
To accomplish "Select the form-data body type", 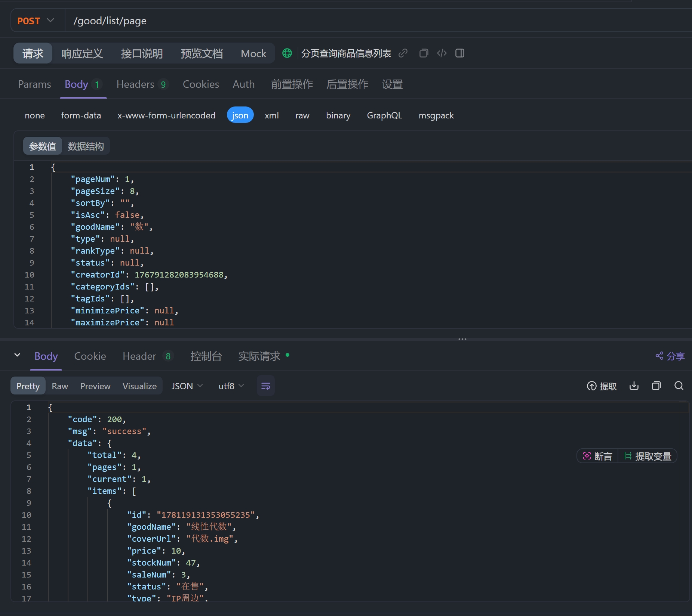I will pyautogui.click(x=81, y=115).
